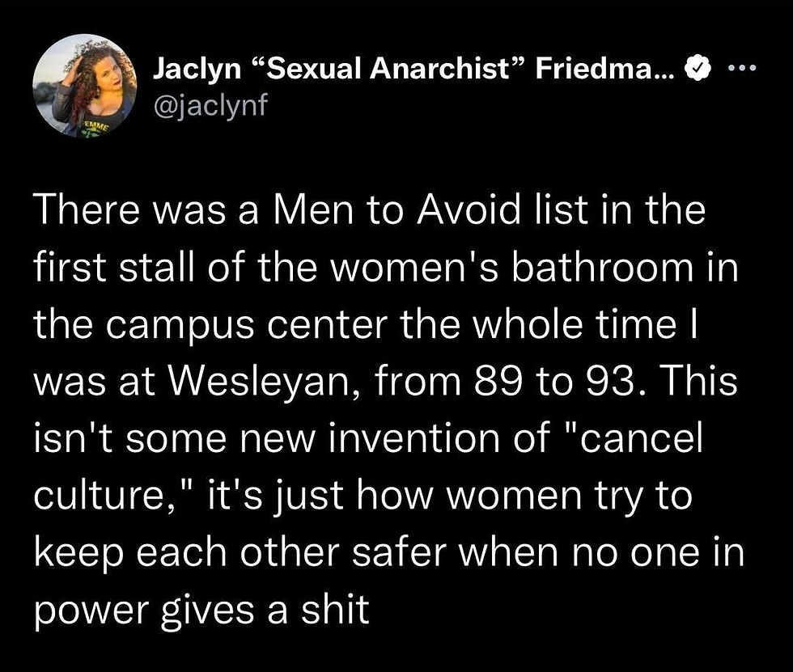This screenshot has height=672, width=793.
Task: Open the Jaclyn "Sexual Anarchist" Friedma... display name
Action: (x=414, y=72)
